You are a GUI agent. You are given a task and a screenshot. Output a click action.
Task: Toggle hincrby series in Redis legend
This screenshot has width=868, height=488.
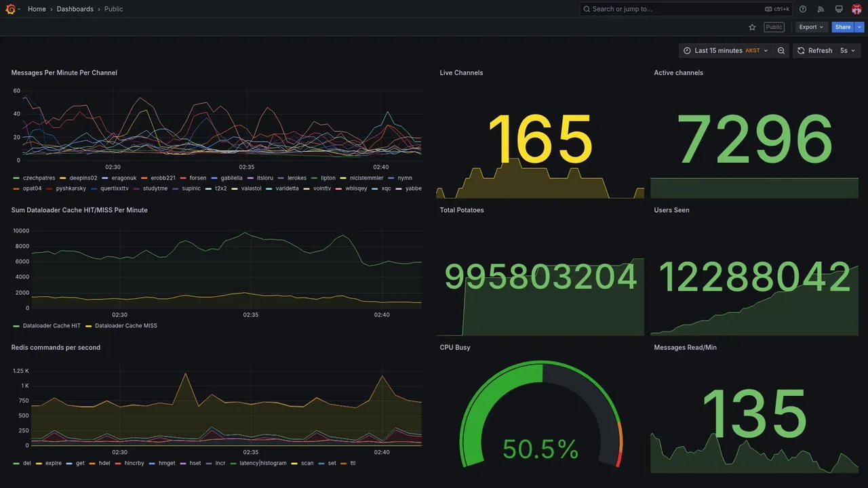[x=134, y=464]
